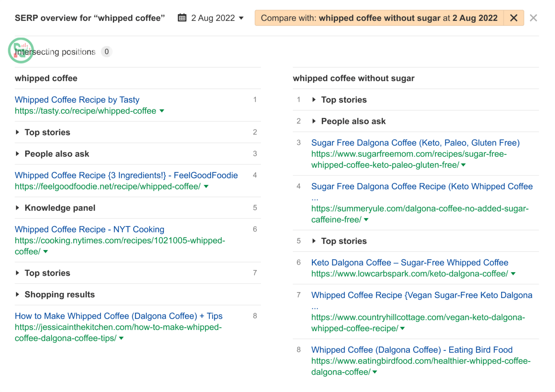The width and height of the screenshot is (555, 392).
Task: Open Whipped Coffee (Dalgona Coffee) - Eating Bird Food link
Action: [x=412, y=350]
